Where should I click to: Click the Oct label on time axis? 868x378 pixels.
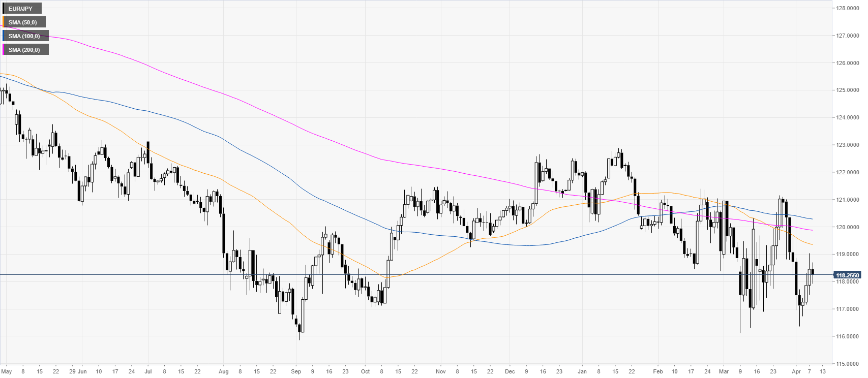point(365,371)
